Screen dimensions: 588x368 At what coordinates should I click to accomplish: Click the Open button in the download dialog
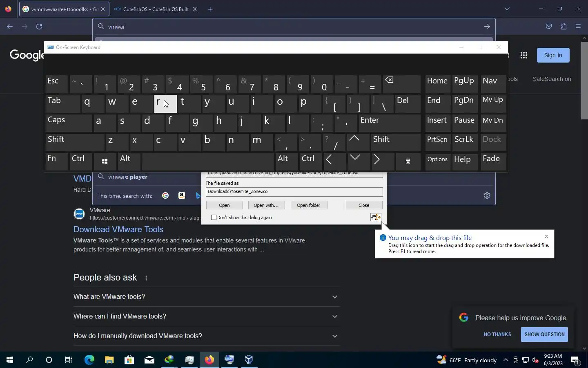tap(224, 205)
